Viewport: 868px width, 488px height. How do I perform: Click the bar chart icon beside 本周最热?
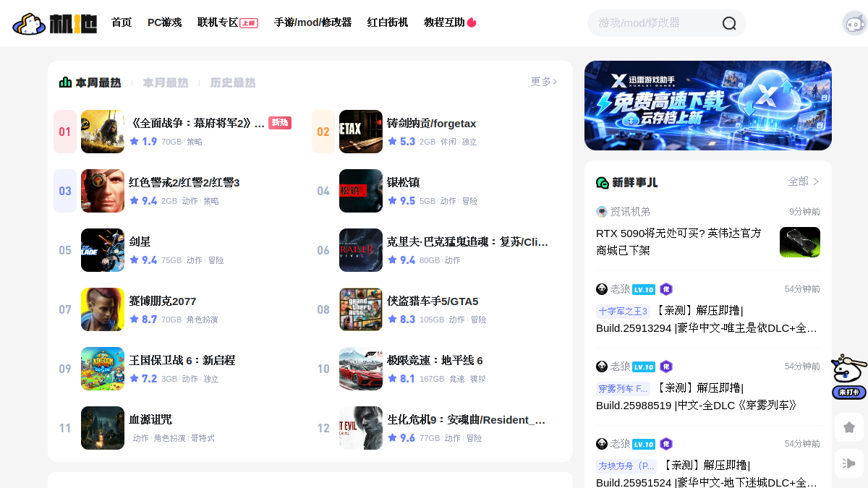(65, 82)
